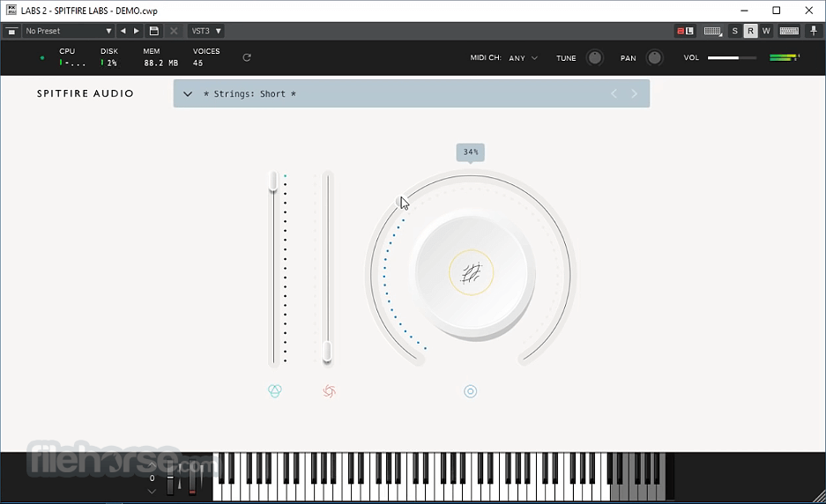This screenshot has width=826, height=504.
Task: Click the green status indicator dot
Action: pos(42,58)
